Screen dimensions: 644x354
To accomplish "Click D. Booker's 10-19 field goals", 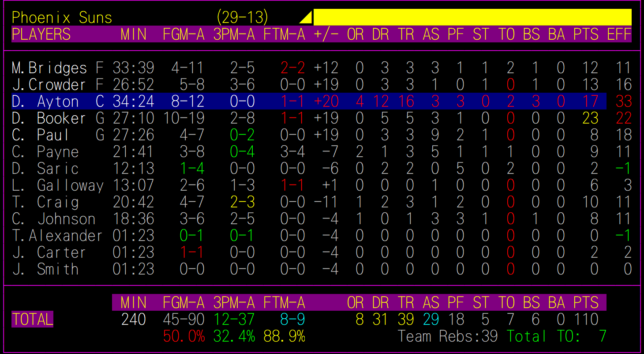I will point(184,118).
